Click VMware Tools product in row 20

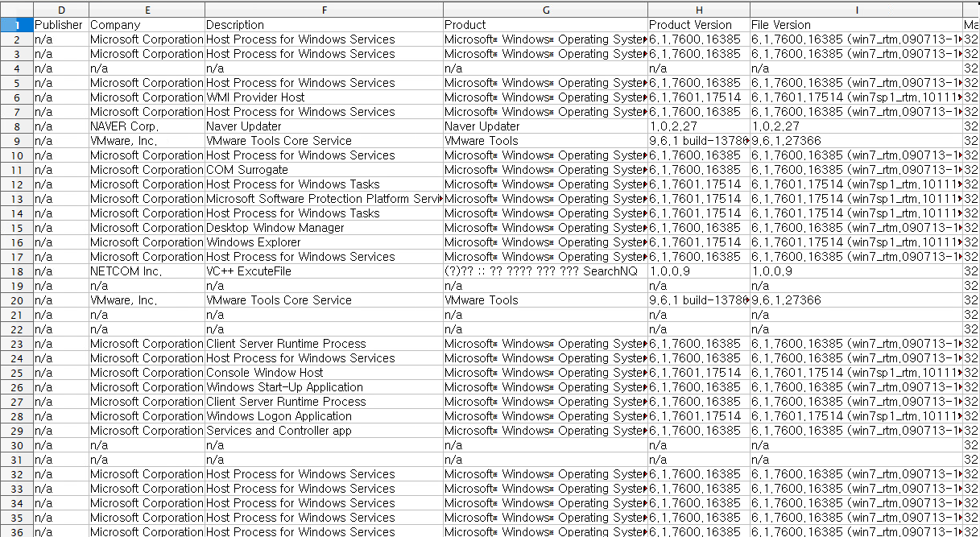click(545, 300)
